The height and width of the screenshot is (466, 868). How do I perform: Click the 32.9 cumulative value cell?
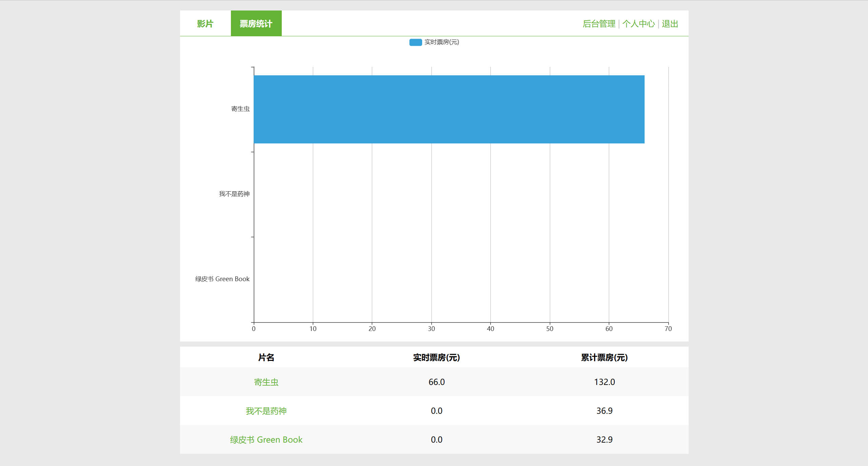pos(604,440)
